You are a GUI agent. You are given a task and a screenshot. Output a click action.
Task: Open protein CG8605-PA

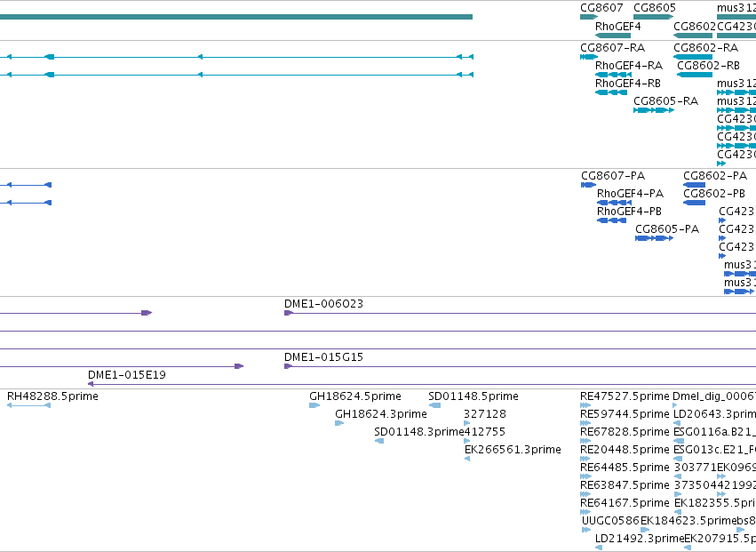click(x=667, y=229)
